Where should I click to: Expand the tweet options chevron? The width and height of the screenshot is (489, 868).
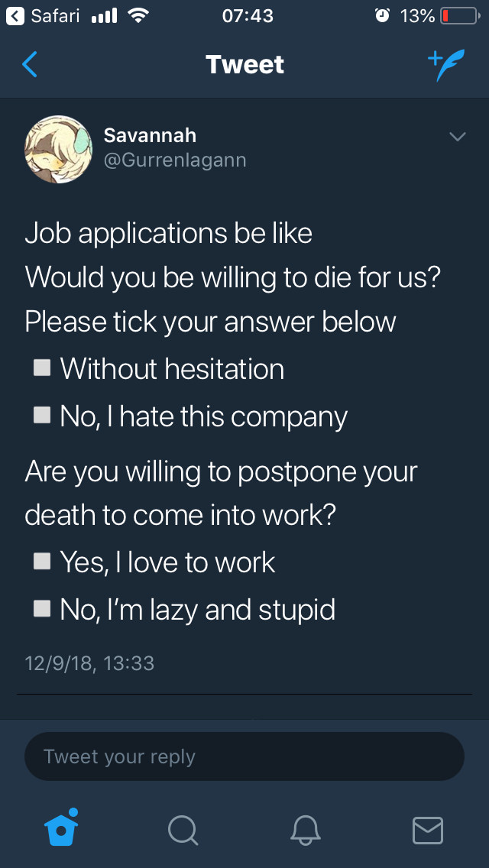(x=457, y=137)
